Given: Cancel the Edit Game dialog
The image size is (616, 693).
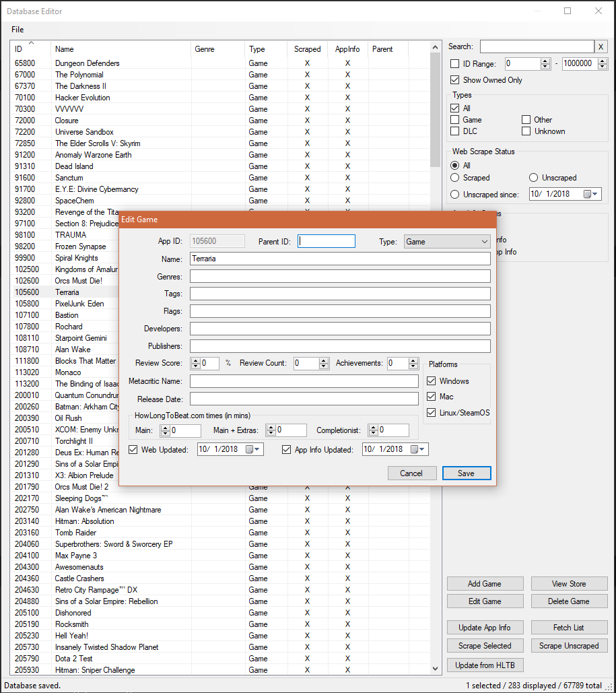Looking at the screenshot, I should (411, 473).
